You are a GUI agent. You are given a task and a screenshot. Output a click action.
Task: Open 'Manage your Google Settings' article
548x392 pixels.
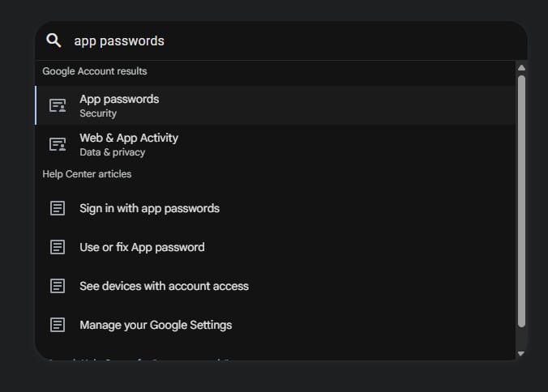(x=276, y=325)
